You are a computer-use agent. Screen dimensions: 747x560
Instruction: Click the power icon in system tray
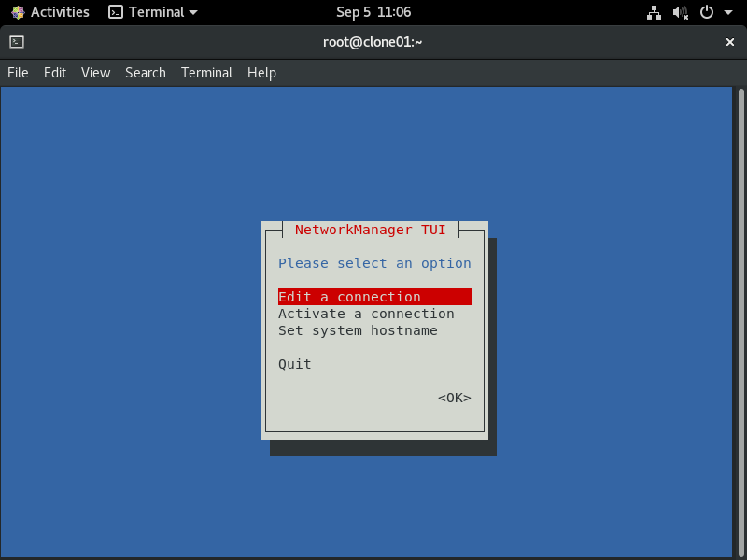click(x=707, y=12)
